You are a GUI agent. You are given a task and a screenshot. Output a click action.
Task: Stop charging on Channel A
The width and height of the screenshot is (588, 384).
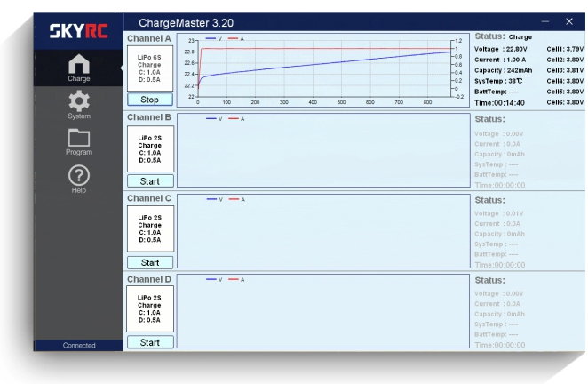(150, 100)
